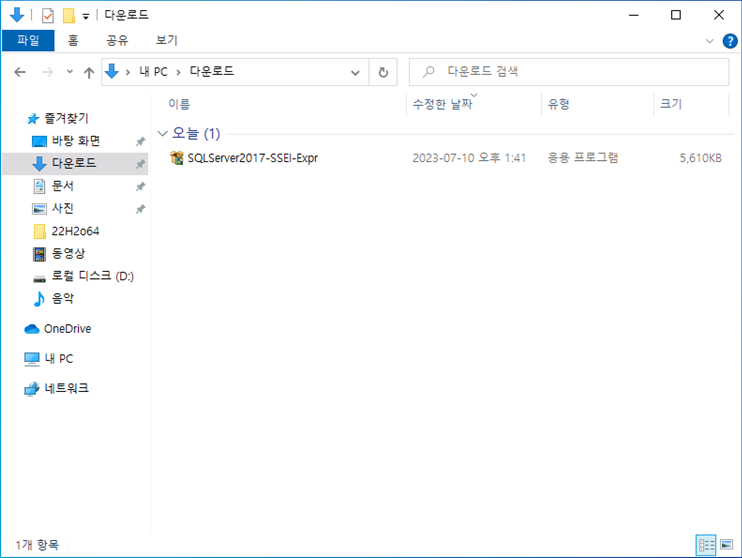742x558 pixels.
Task: Click 내 PC in the address path
Action: pos(153,71)
